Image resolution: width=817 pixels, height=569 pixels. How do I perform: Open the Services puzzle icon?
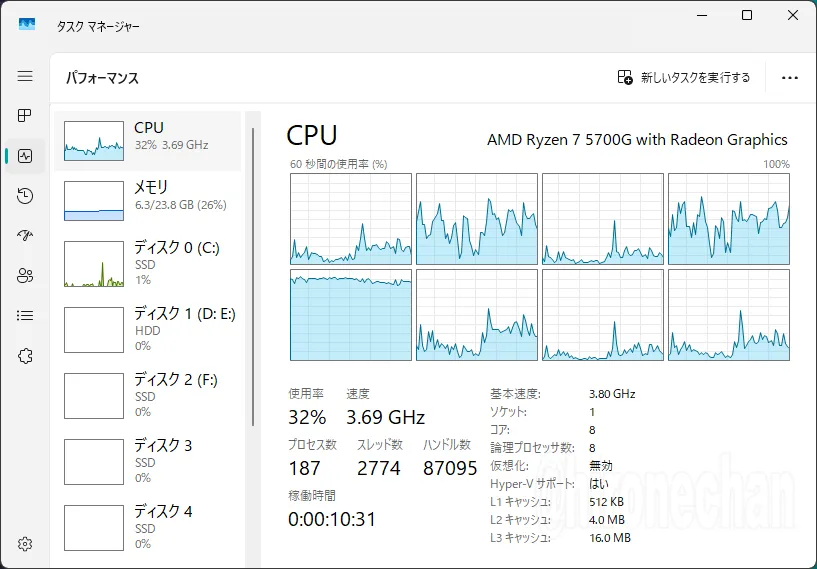(25, 356)
